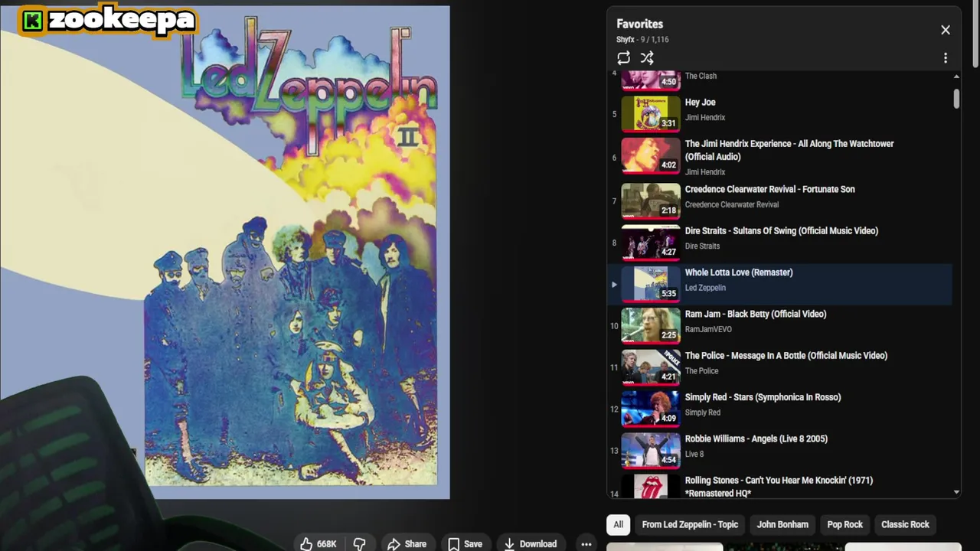Click The Clash channel name
980x551 pixels.
(x=701, y=76)
